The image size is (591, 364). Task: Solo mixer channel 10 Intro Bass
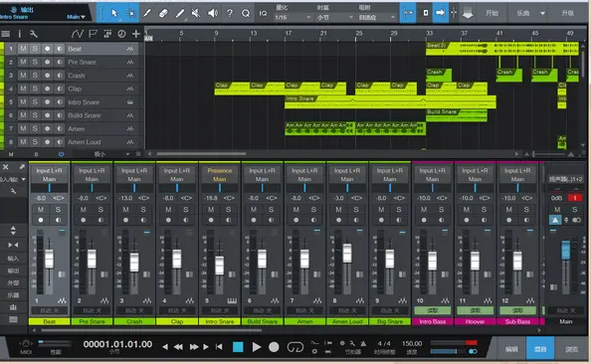pyautogui.click(x=441, y=210)
